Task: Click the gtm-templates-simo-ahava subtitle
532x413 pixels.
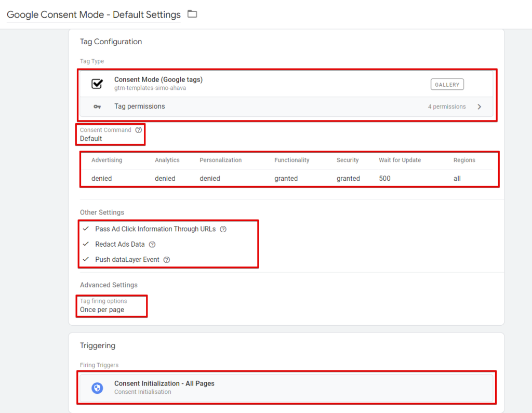Action: (150, 88)
